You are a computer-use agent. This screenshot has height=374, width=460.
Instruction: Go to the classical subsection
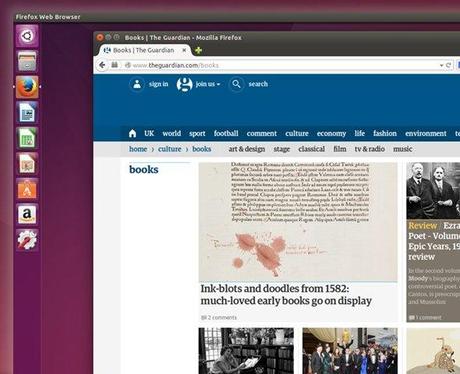(312, 149)
